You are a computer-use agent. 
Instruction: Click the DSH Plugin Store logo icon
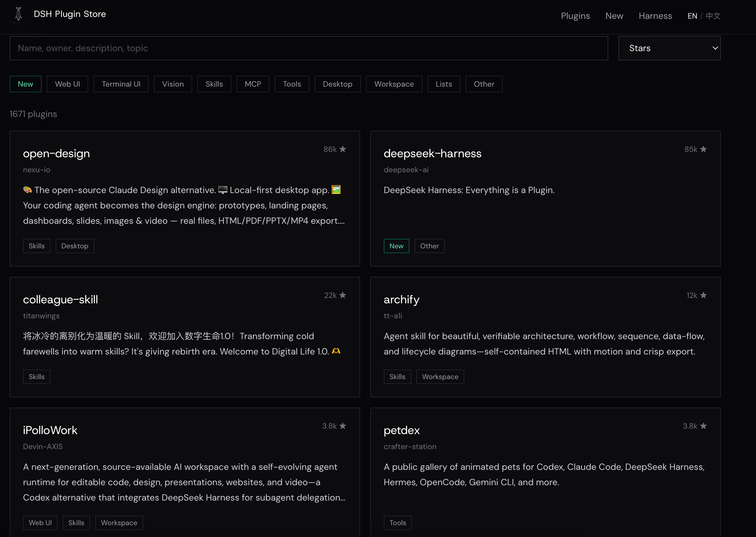coord(19,14)
